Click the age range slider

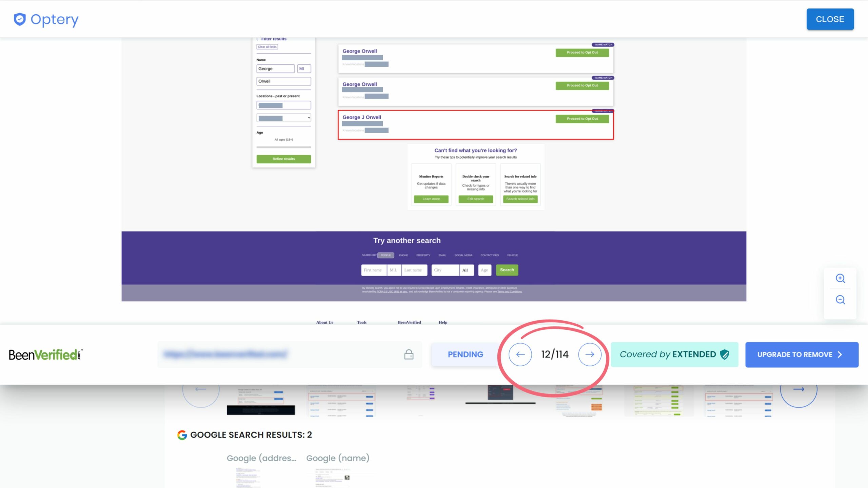coord(283,147)
